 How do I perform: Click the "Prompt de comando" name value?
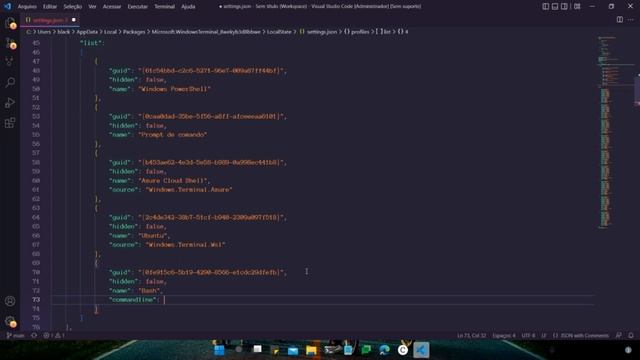pyautogui.click(x=173, y=135)
